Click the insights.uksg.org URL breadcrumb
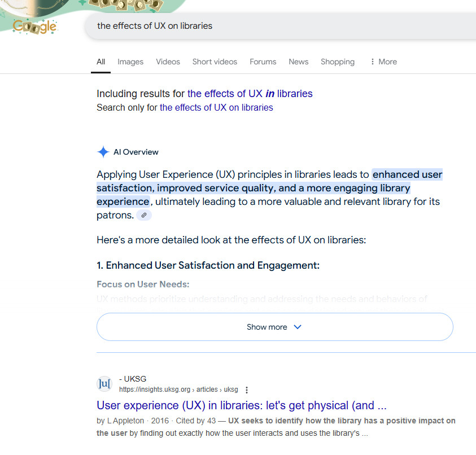Viewport: 476px width, 455px height. 178,390
